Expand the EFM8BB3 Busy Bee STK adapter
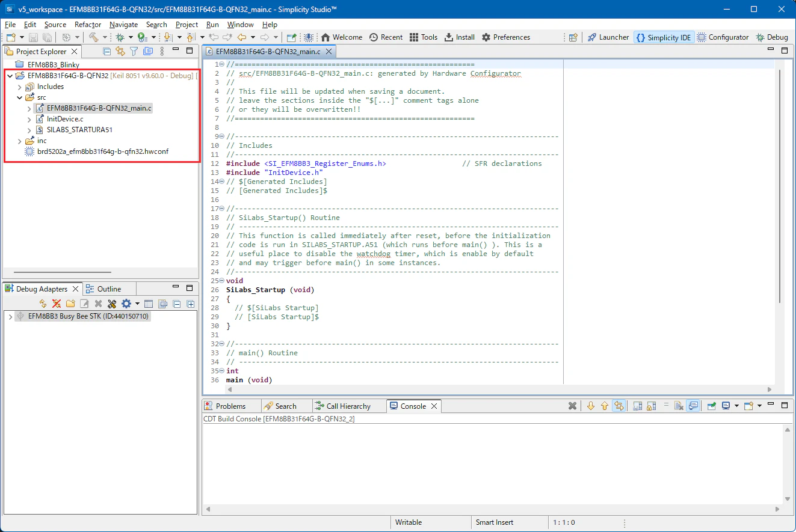 [x=10, y=316]
